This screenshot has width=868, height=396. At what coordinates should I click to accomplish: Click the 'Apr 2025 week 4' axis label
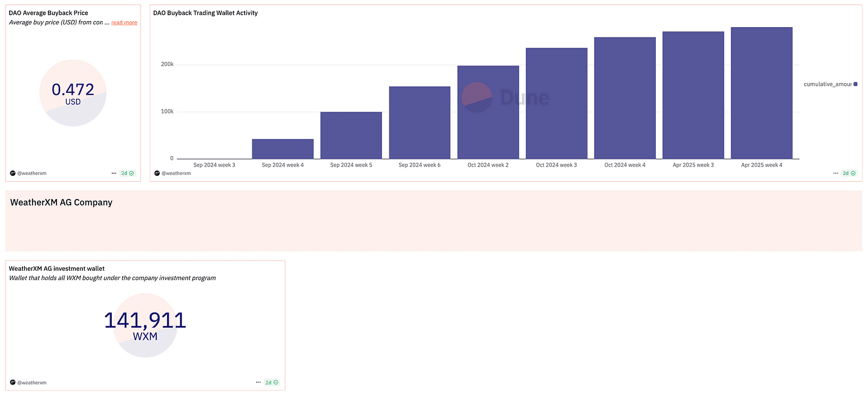[x=762, y=165]
